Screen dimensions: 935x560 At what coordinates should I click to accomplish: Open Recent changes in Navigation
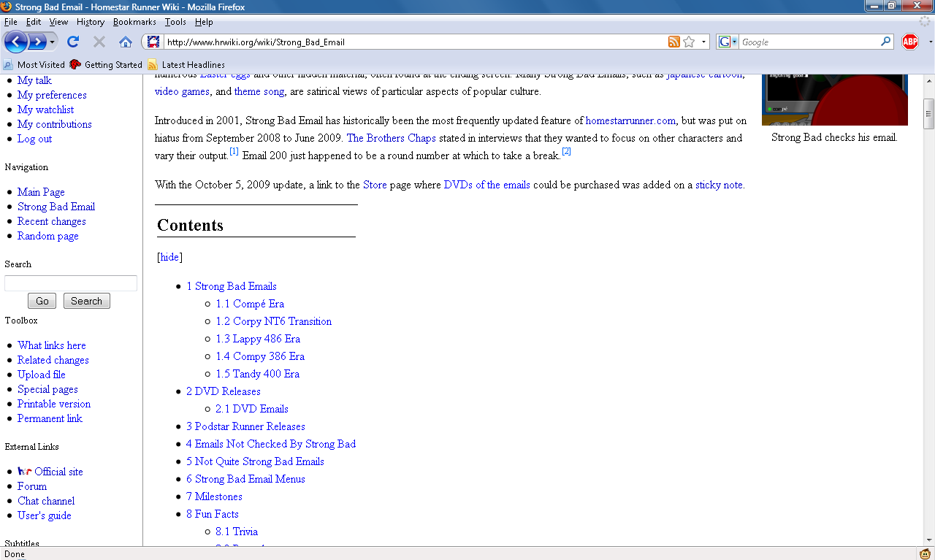point(52,221)
